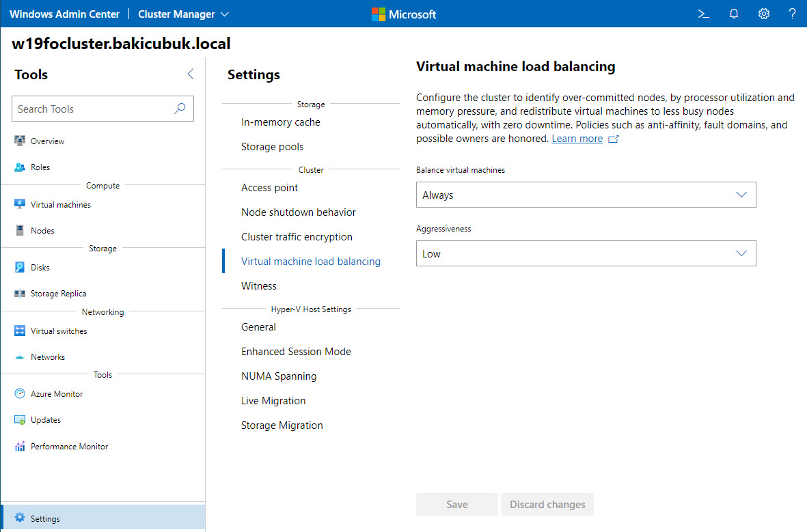Click the Networks tool icon
Viewport: 807px width, 532px height.
tap(20, 357)
